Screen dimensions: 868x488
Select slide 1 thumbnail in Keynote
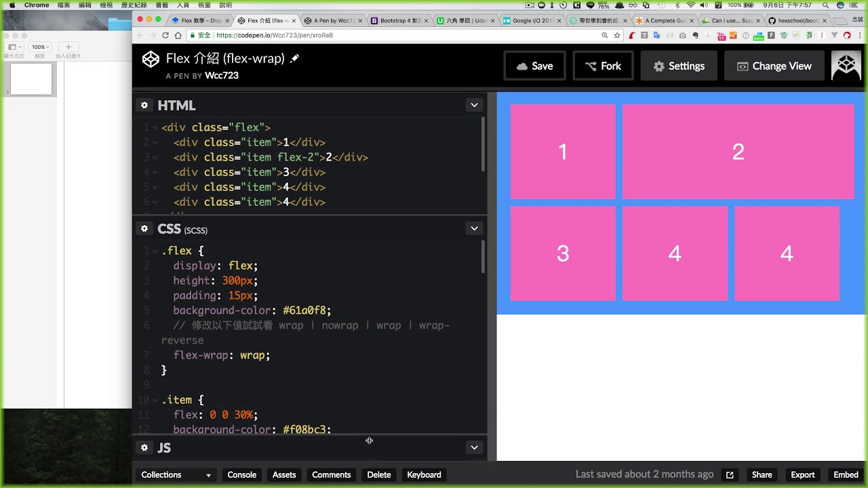(x=31, y=79)
